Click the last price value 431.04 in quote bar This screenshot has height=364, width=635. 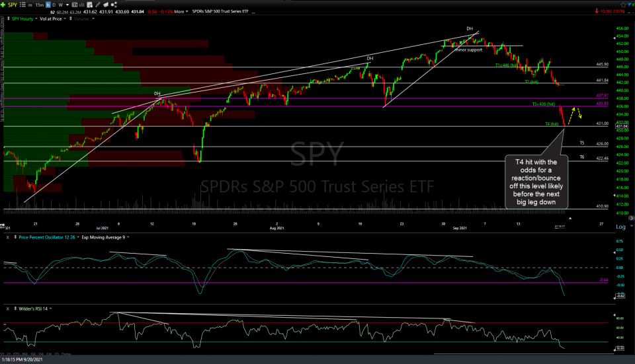[138, 12]
